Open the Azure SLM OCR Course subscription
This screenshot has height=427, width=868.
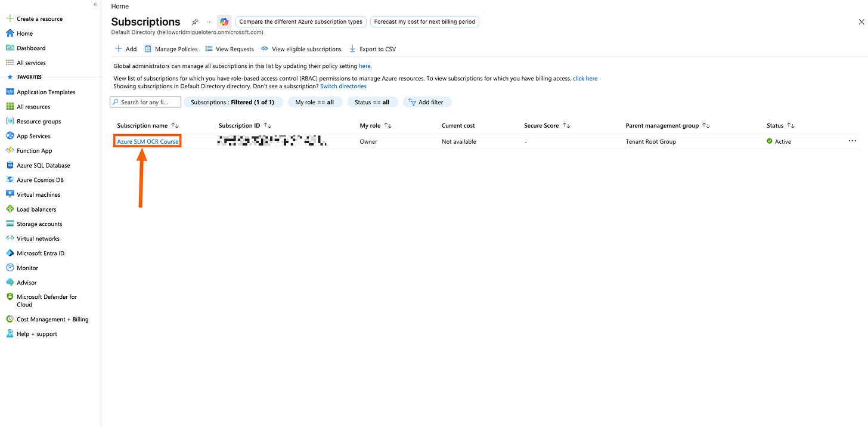click(147, 141)
